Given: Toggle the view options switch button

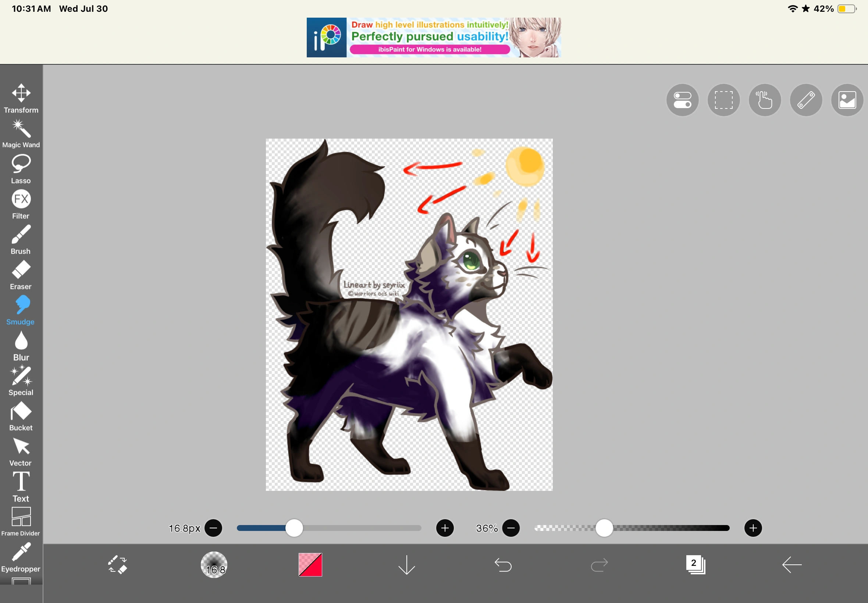Looking at the screenshot, I should pyautogui.click(x=682, y=100).
